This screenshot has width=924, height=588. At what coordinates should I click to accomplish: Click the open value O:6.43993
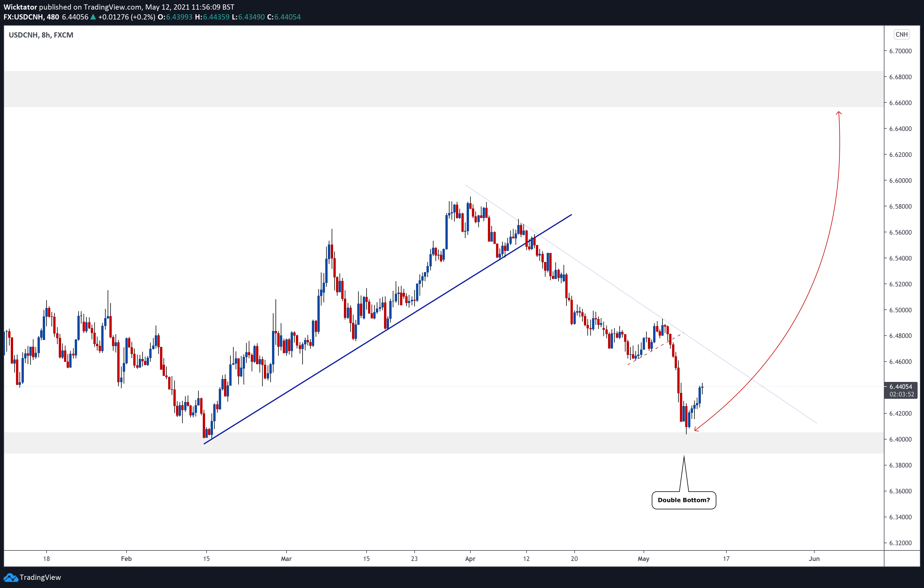[x=175, y=17]
